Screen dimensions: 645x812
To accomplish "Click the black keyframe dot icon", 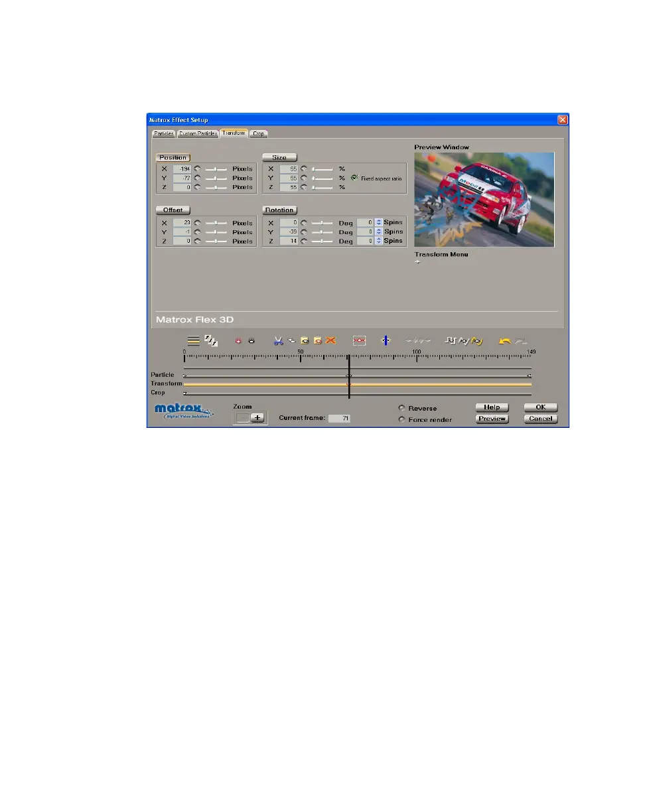I will coord(251,341).
